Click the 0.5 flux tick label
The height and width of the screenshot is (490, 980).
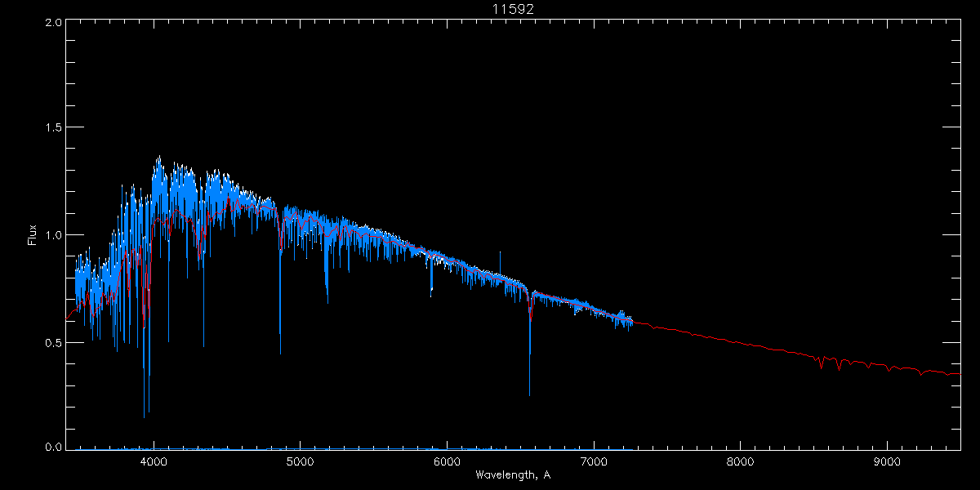pos(53,342)
